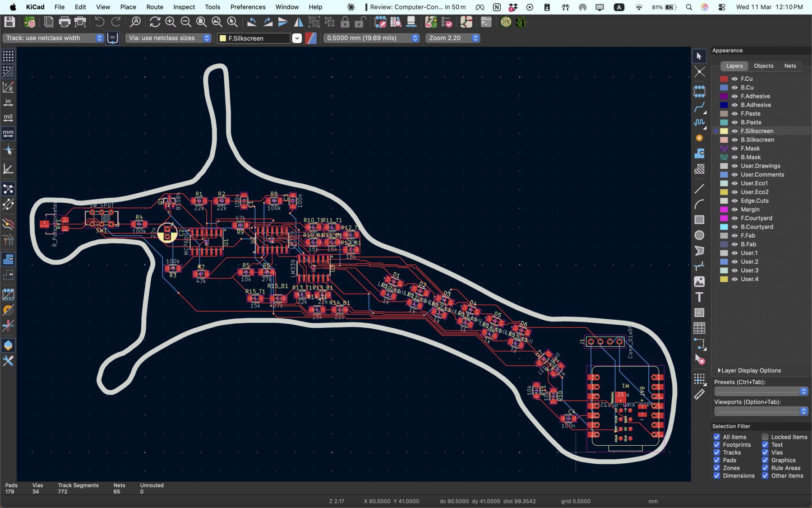This screenshot has height=508, width=812.
Task: Open the Board Setup dialog
Action: 30,22
